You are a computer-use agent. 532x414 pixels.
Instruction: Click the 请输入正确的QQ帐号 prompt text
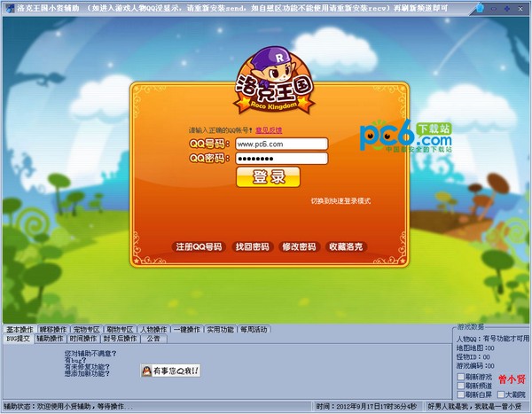(x=221, y=130)
